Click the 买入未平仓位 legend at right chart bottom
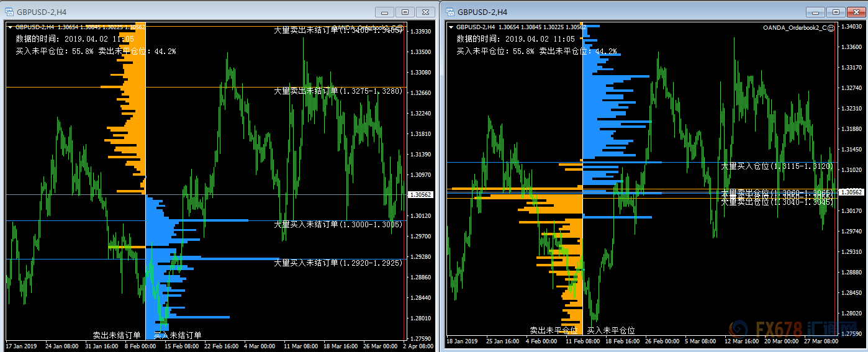868x352 pixels. (611, 330)
